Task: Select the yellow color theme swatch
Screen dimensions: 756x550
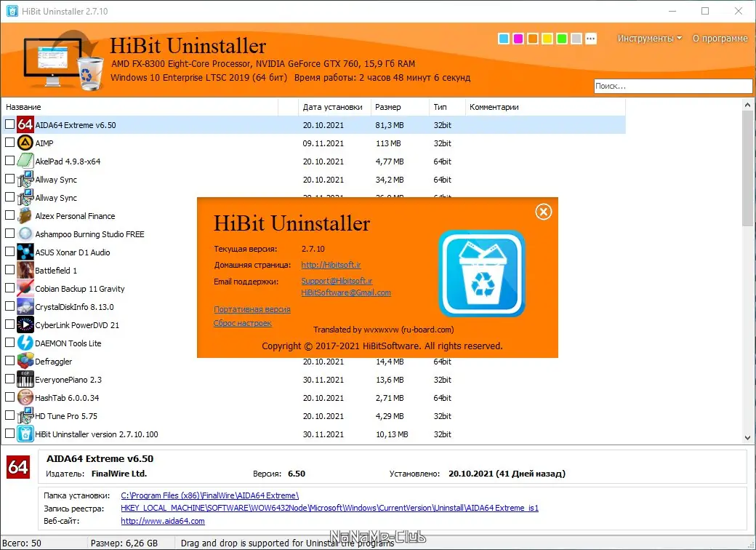Action: (x=547, y=39)
